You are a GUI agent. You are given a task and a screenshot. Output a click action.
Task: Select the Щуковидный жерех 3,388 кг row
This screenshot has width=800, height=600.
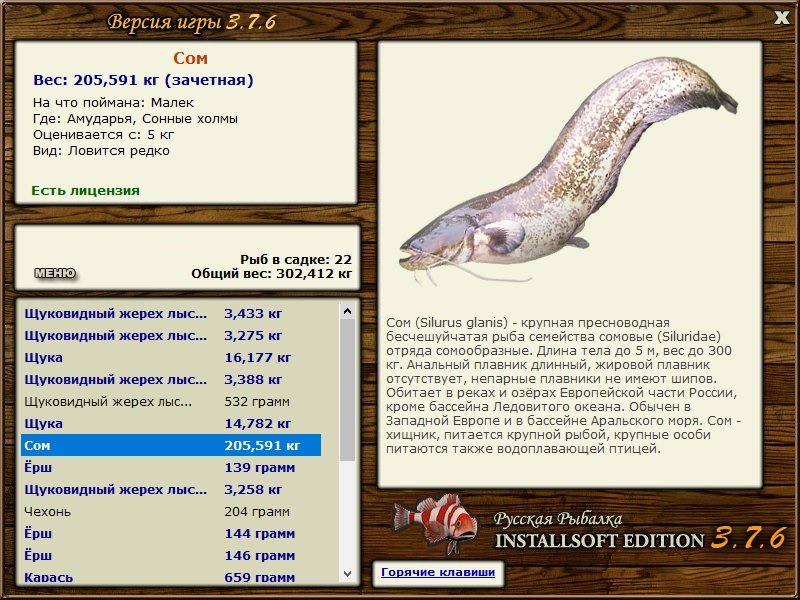(171, 380)
